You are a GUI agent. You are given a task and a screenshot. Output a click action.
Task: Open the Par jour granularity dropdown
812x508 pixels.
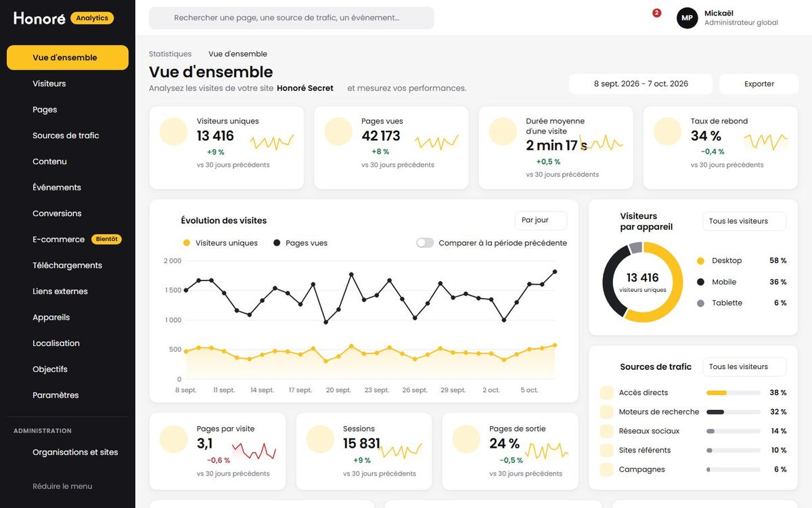coord(541,220)
